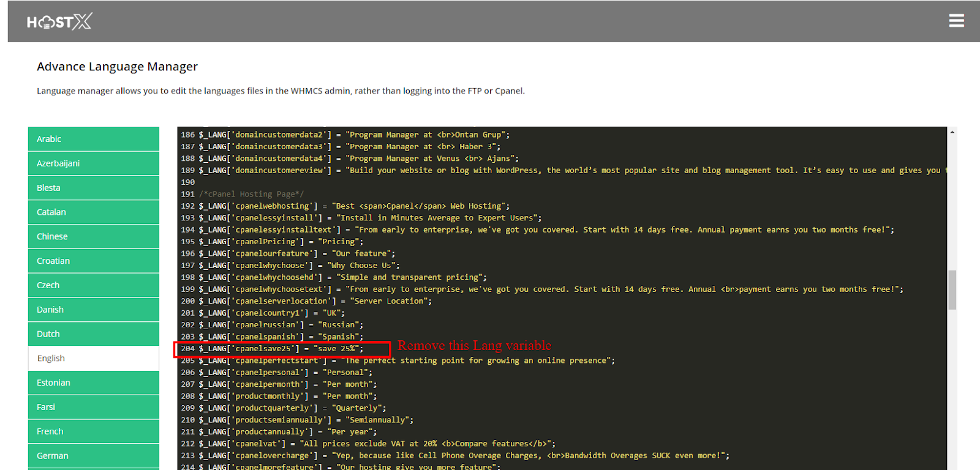This screenshot has height=470, width=980.
Task: Click the active English tab
Action: [x=94, y=359]
